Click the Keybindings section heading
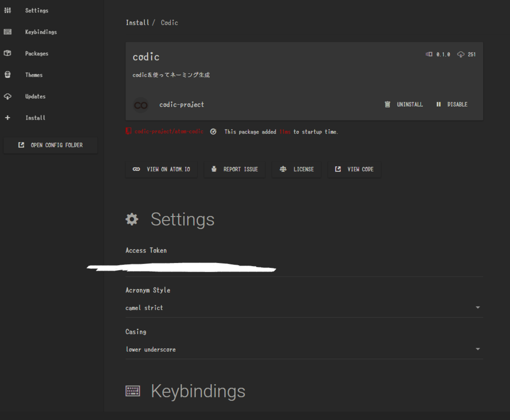 coord(198,391)
